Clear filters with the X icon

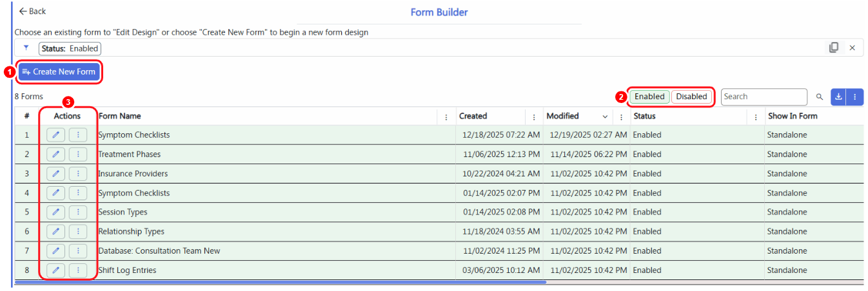click(852, 48)
